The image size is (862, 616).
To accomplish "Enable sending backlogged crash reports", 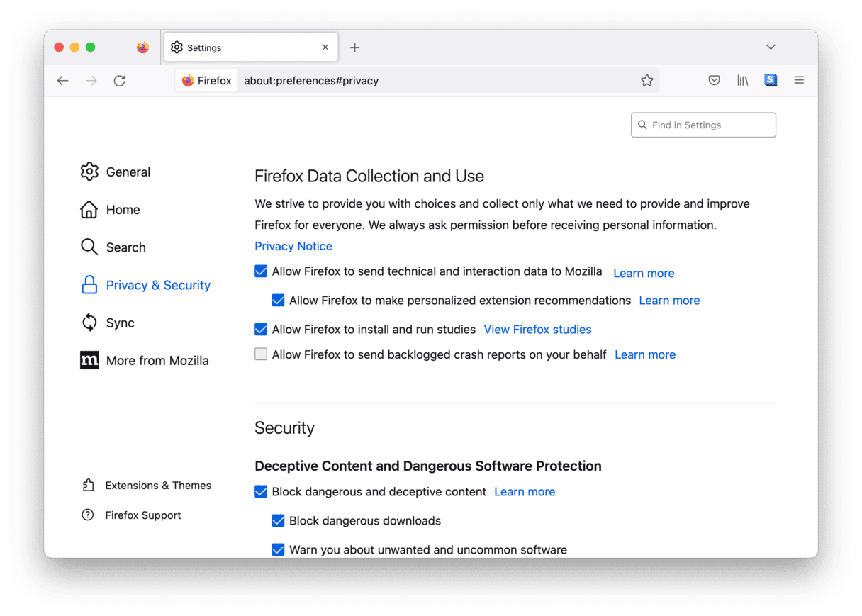I will coord(261,354).
